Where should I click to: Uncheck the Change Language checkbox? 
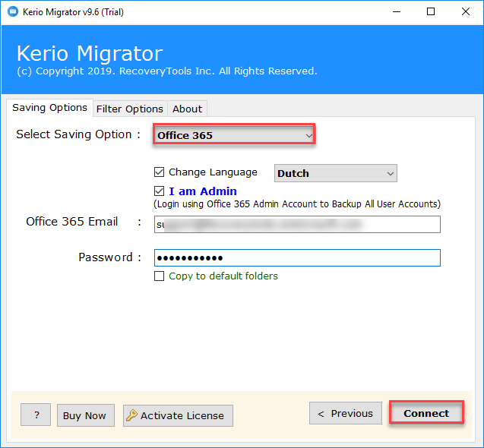pos(160,172)
